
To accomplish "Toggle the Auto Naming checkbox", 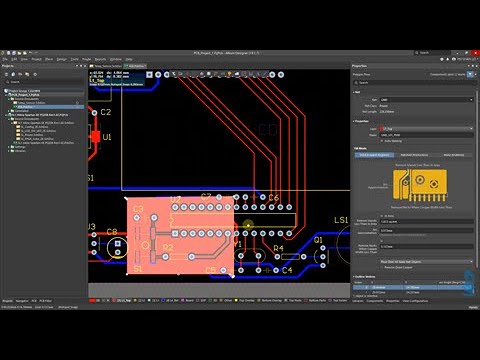I will [x=382, y=141].
